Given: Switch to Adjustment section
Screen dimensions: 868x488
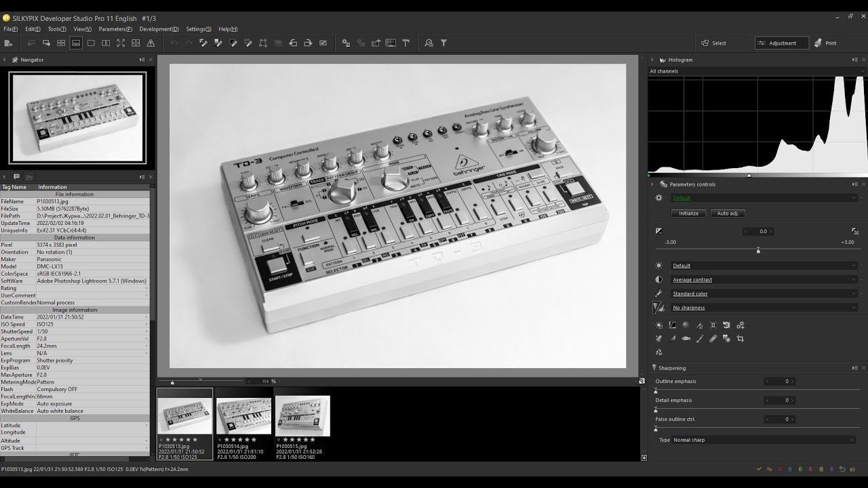Looking at the screenshot, I should (x=782, y=43).
